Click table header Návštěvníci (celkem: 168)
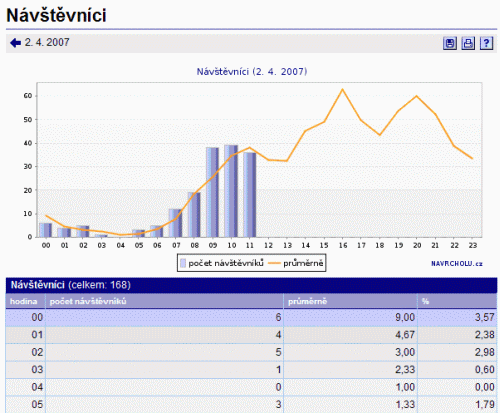The width and height of the screenshot is (500, 413). pyautogui.click(x=71, y=285)
